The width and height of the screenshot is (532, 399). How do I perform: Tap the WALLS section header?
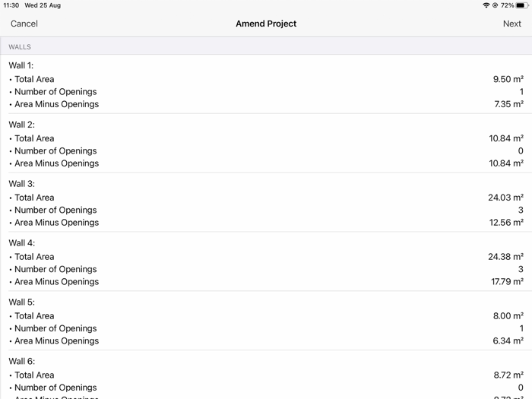(20, 47)
